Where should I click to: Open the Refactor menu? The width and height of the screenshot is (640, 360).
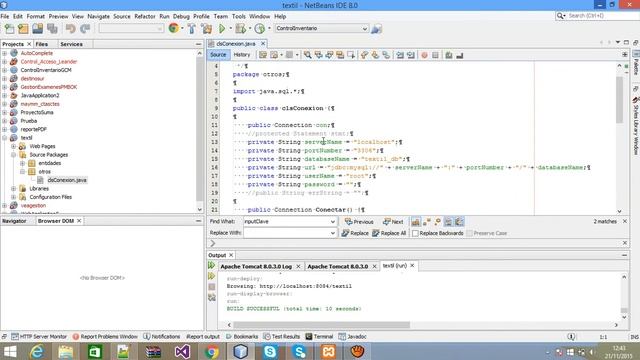(x=145, y=16)
